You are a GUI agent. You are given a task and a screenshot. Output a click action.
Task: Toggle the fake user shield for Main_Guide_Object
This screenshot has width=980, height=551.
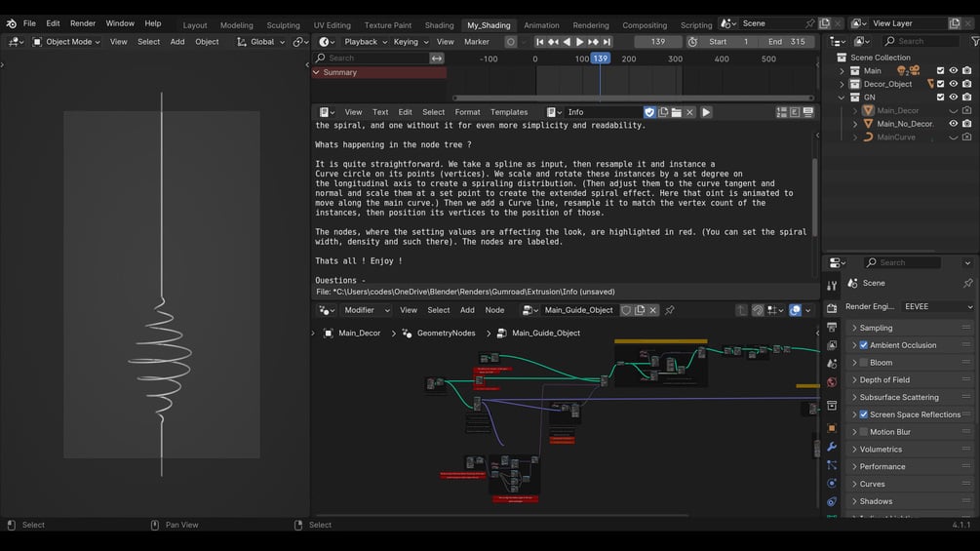point(626,310)
